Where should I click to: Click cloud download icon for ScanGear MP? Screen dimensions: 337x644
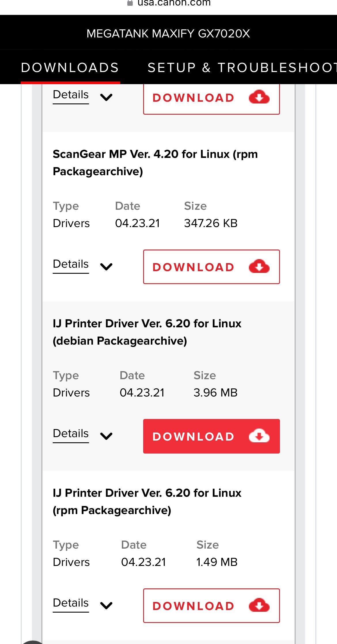click(259, 266)
